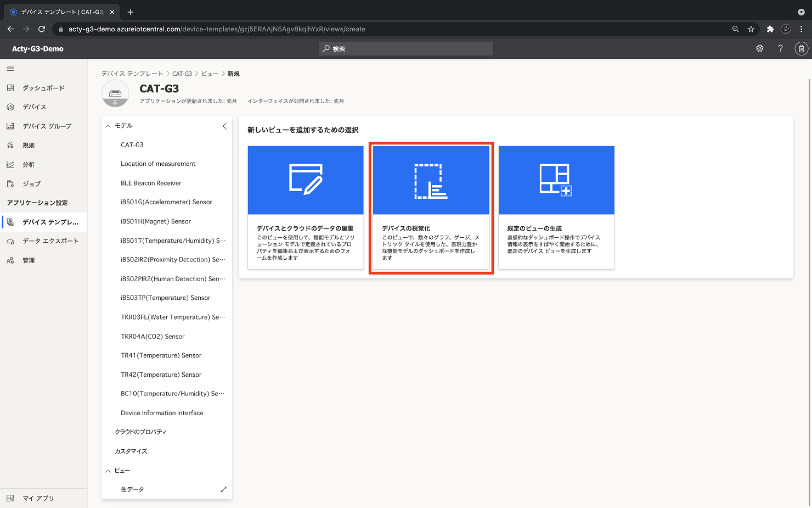The image size is (812, 508).
Task: Reload the browser page
Action: click(42, 29)
